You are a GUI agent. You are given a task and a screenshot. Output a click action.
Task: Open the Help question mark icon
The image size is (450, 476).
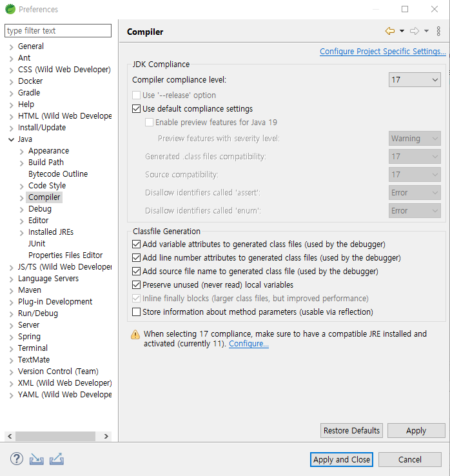click(16, 459)
